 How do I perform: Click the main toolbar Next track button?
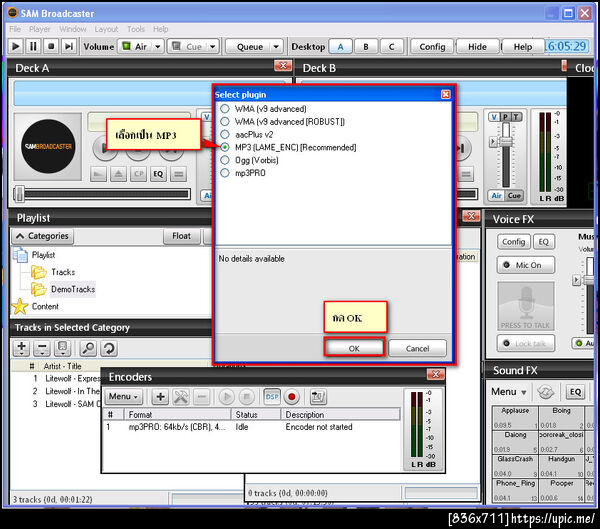(x=69, y=47)
